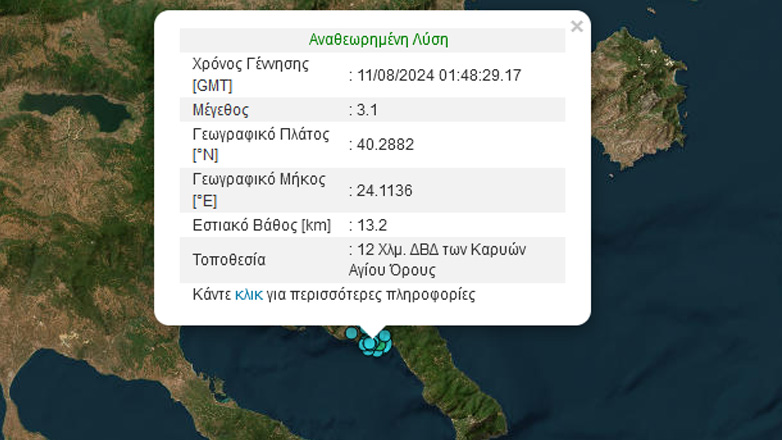Click the "Αναθεωρημένη Λύση" header text
The height and width of the screenshot is (440, 782).
pos(378,40)
